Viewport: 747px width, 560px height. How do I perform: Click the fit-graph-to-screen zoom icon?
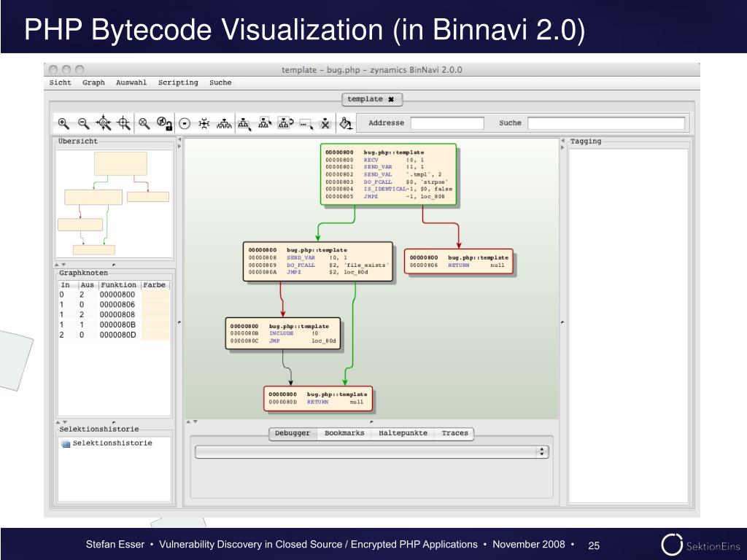pyautogui.click(x=104, y=122)
